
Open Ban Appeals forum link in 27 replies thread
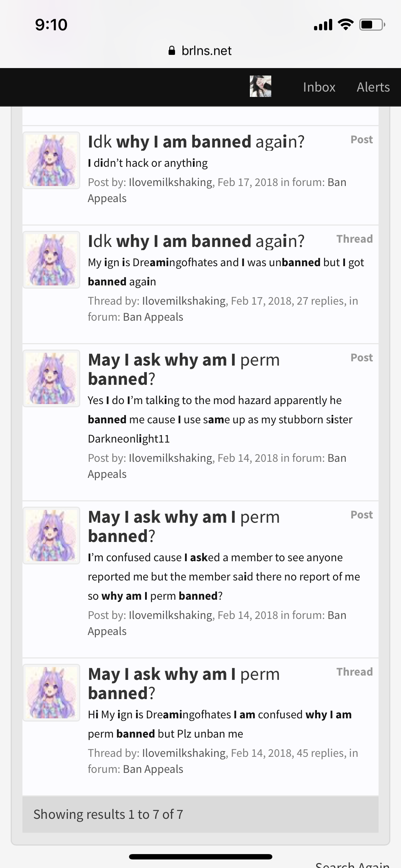pos(153,317)
